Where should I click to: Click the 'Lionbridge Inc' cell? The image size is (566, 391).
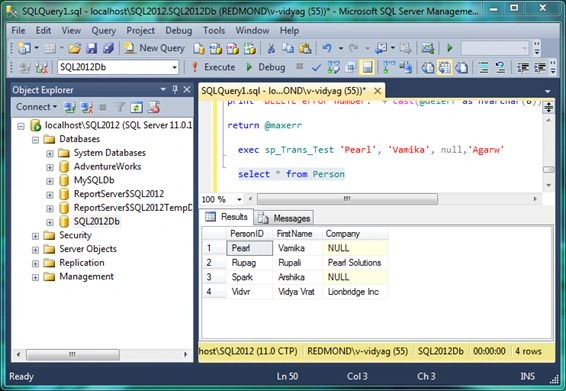[355, 292]
